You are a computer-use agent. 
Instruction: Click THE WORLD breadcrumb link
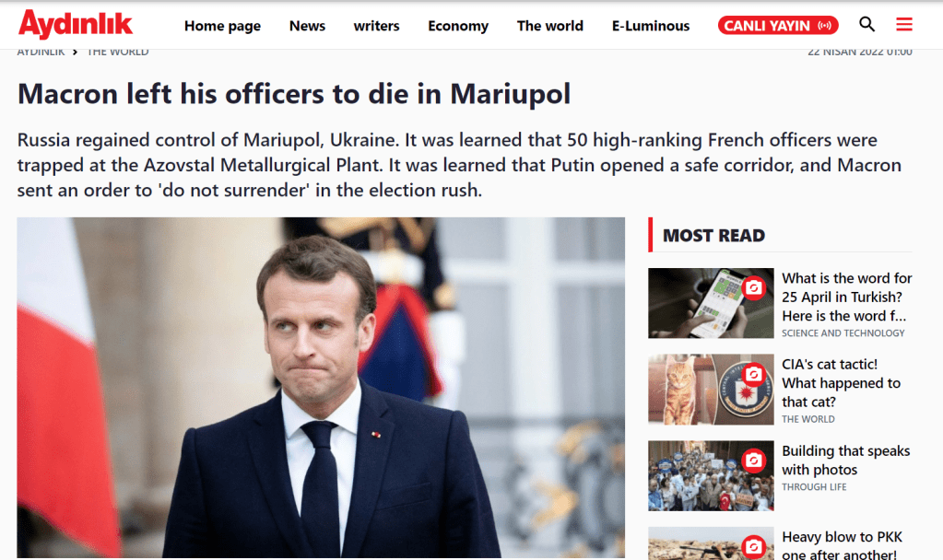[118, 52]
